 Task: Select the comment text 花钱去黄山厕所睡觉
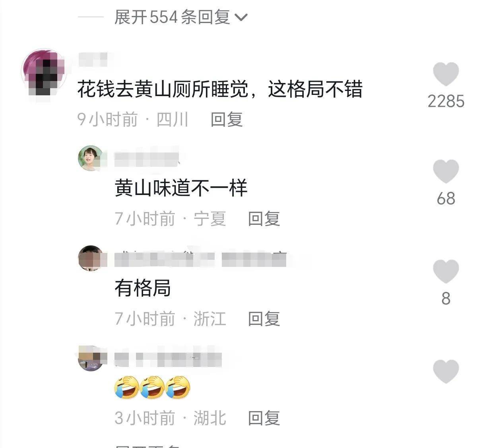click(163, 89)
